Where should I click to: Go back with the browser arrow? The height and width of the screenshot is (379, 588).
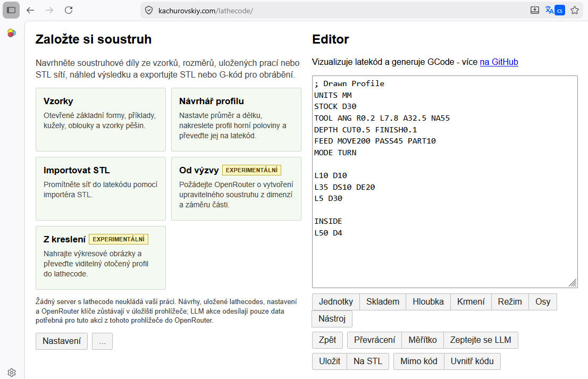(30, 10)
